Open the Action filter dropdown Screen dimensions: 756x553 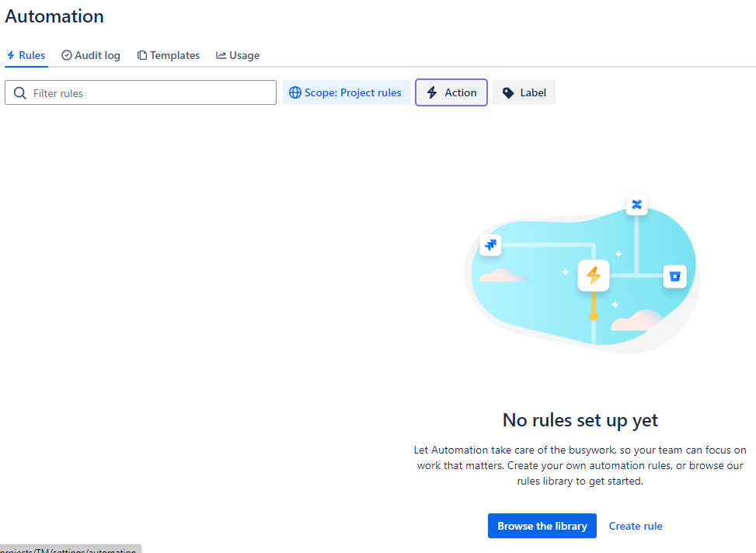[451, 92]
